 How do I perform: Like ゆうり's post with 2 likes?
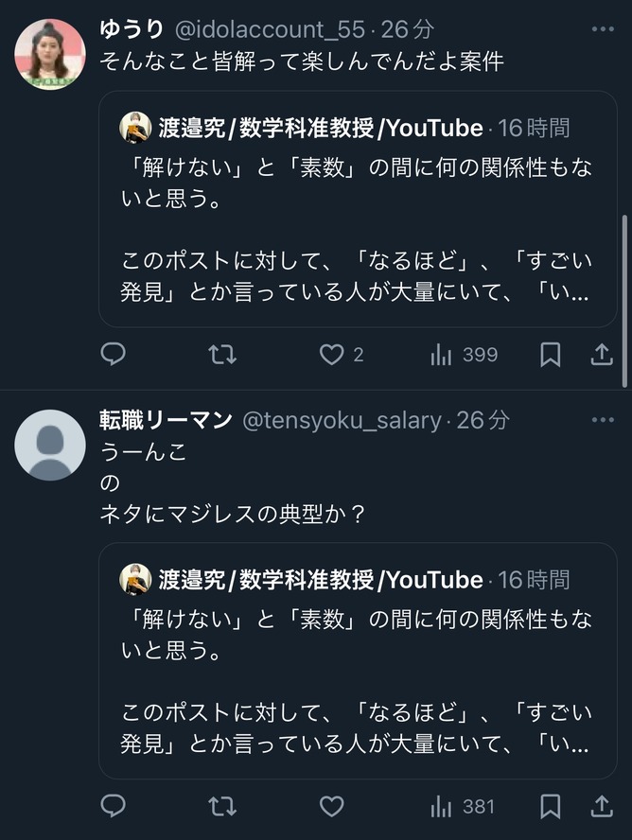pyautogui.click(x=331, y=355)
